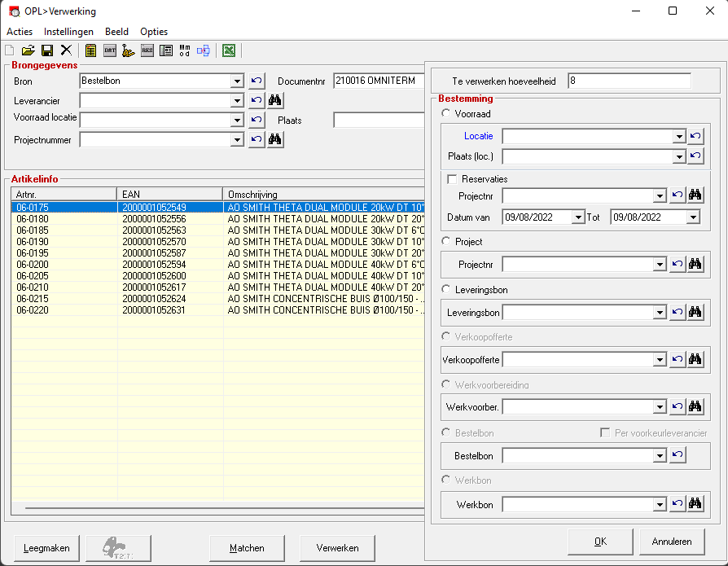Select the Leveringsbon radio button

[446, 289]
